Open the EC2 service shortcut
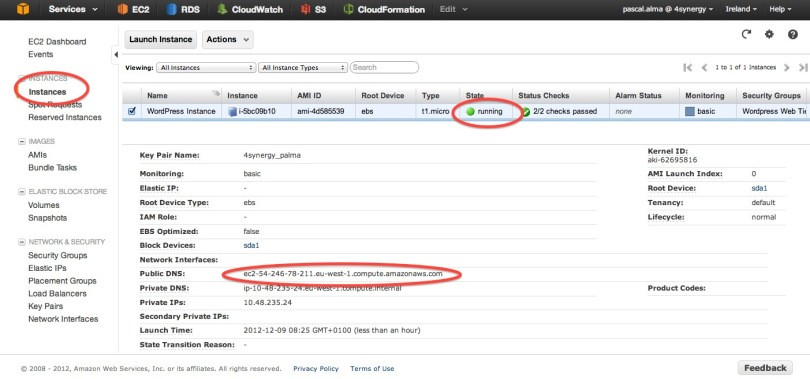Image resolution: width=810 pixels, height=379 pixels. click(133, 9)
